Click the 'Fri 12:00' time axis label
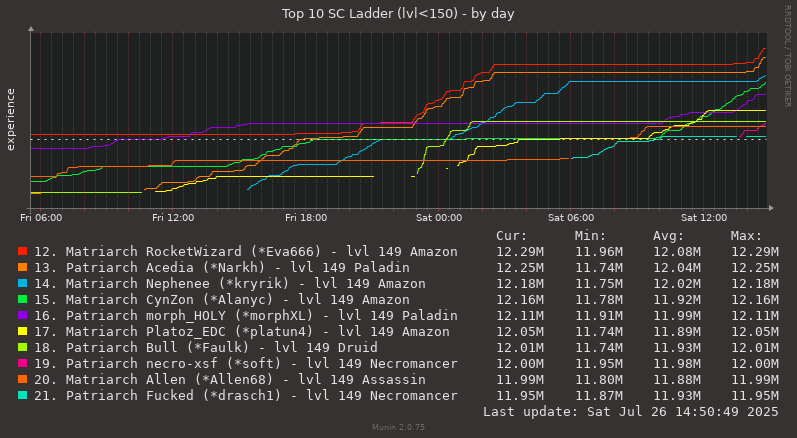The width and height of the screenshot is (797, 438). 173,217
